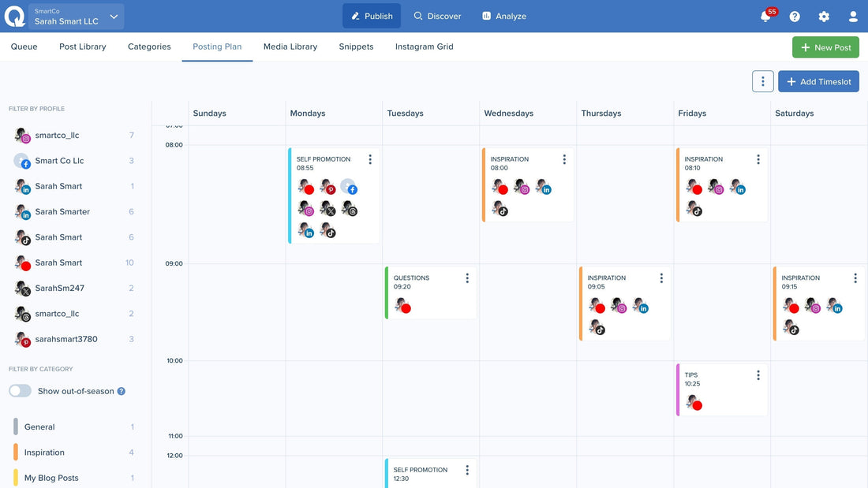Filter by Smart Co Llc Facebook profile
Screen dimensions: 868x488
tap(74, 161)
